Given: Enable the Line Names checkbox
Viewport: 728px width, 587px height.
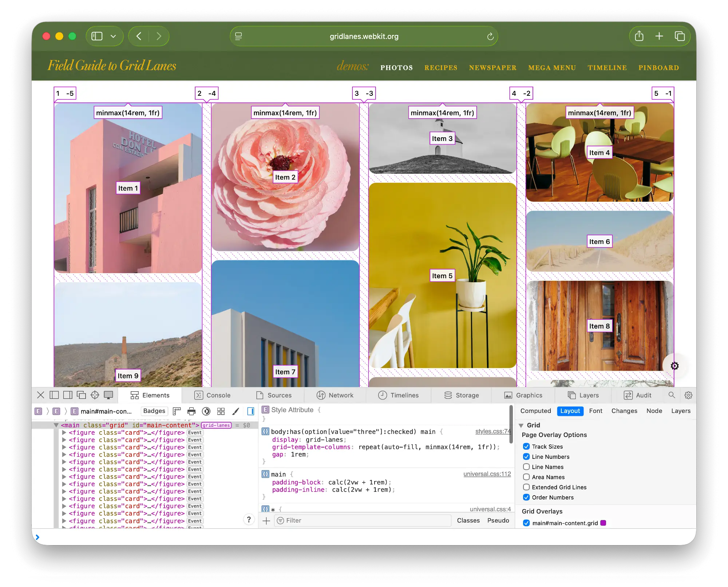Looking at the screenshot, I should (x=526, y=467).
